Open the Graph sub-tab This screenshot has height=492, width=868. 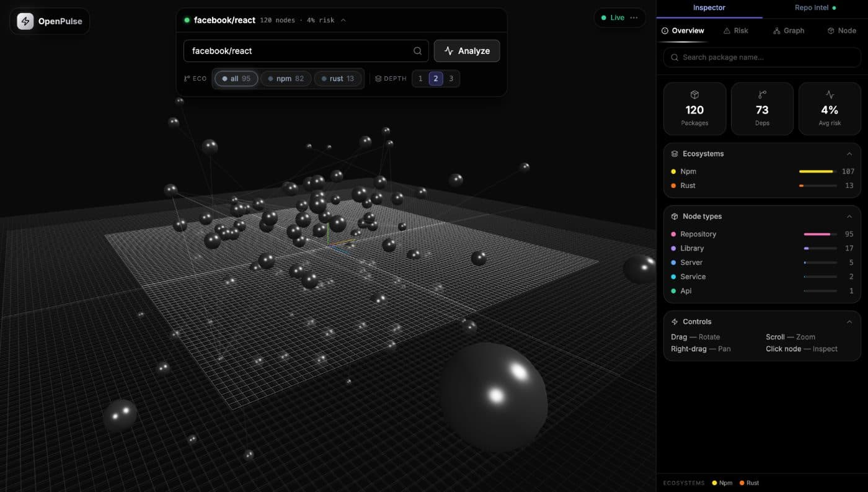(789, 31)
